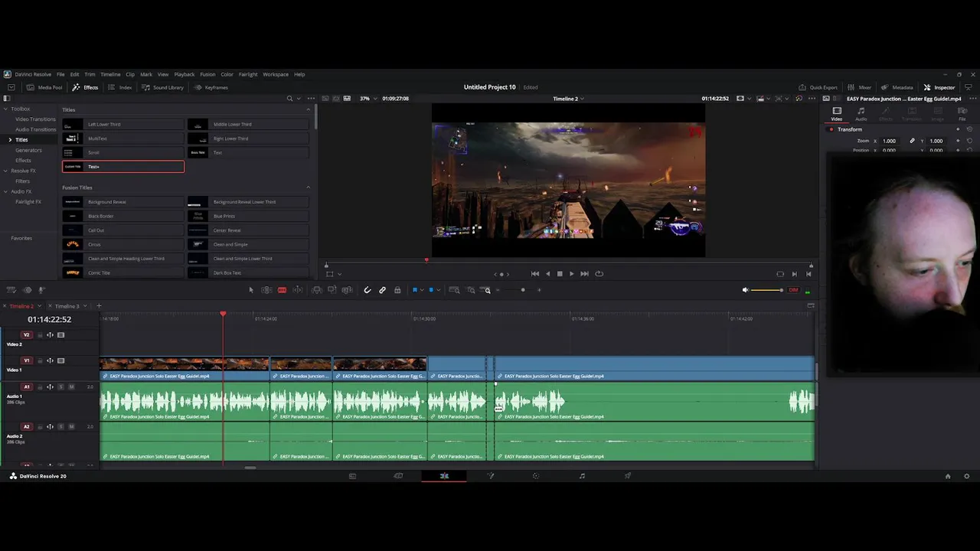
Task: Click the magnifier custom zoom icon
Action: click(487, 290)
